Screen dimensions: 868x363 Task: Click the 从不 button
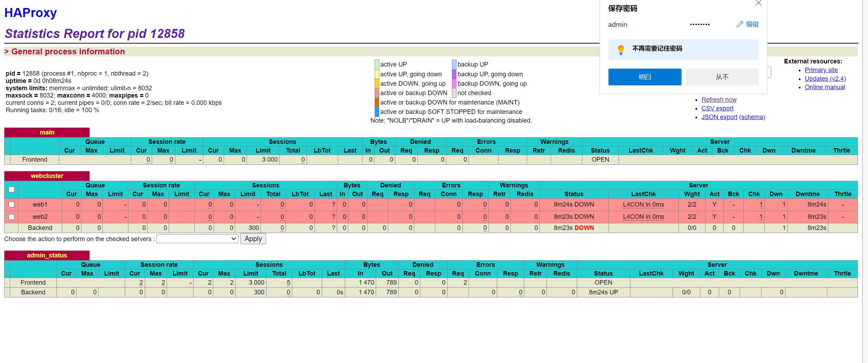[x=722, y=77]
